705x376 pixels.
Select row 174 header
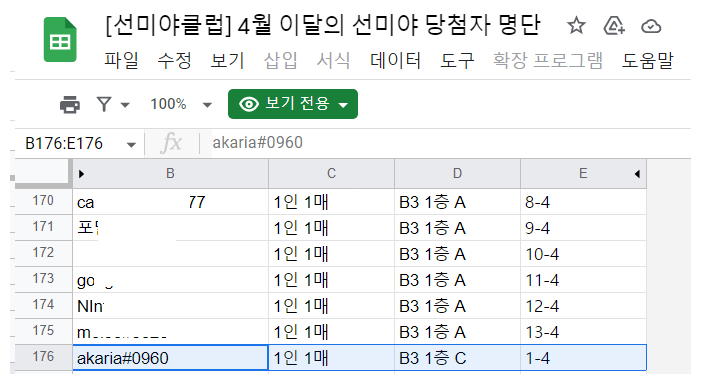point(44,305)
